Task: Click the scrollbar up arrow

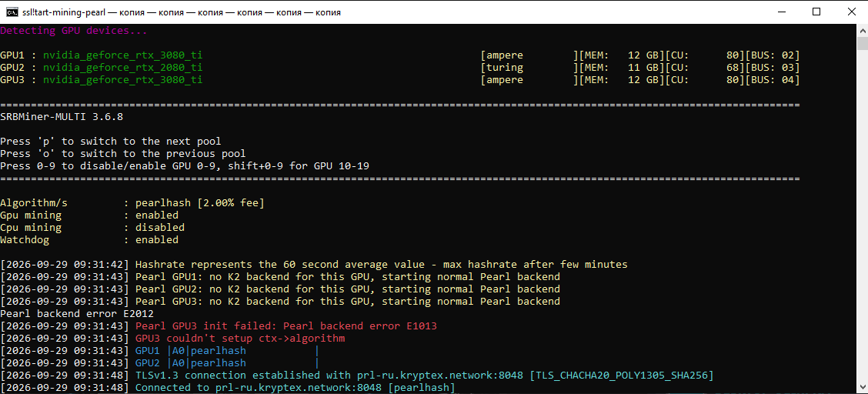Action: (x=863, y=31)
